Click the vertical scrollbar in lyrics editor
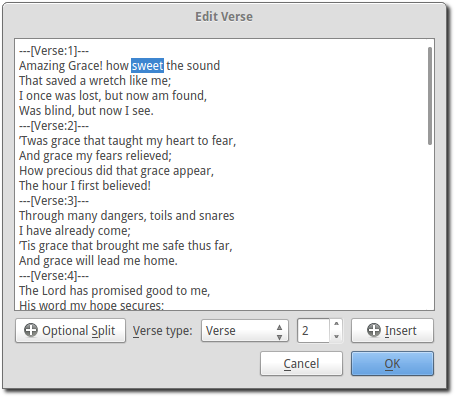455x397 pixels. point(430,96)
